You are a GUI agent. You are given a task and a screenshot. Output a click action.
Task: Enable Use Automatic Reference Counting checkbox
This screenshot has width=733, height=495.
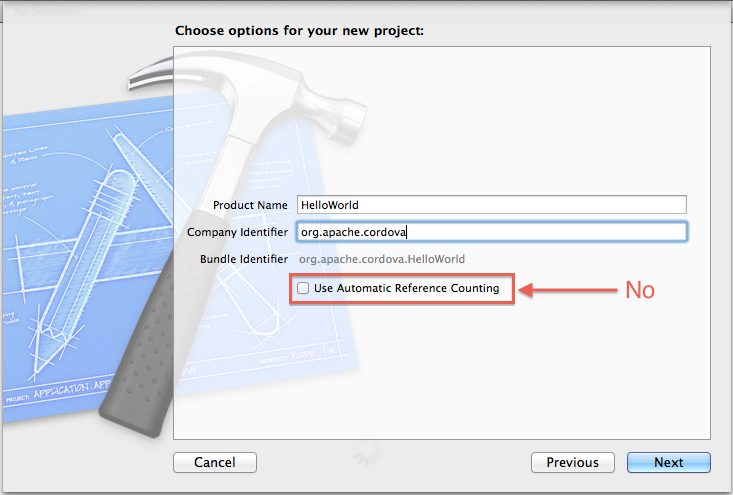pos(304,288)
